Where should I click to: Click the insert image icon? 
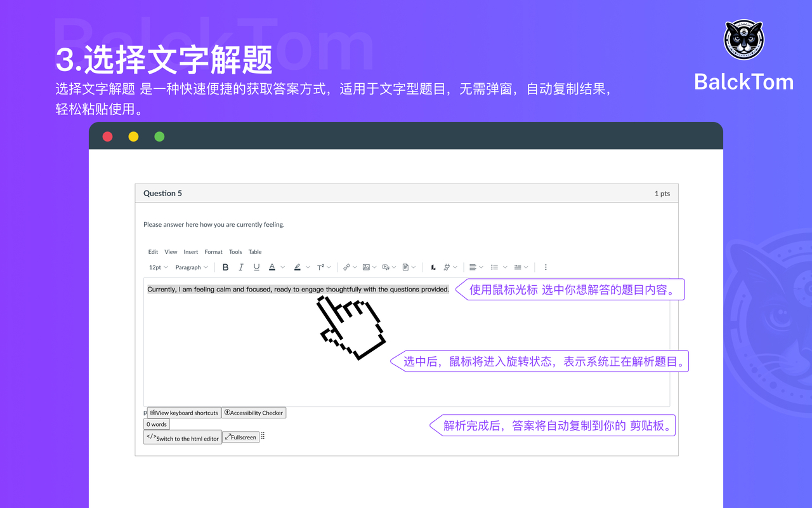(x=366, y=267)
